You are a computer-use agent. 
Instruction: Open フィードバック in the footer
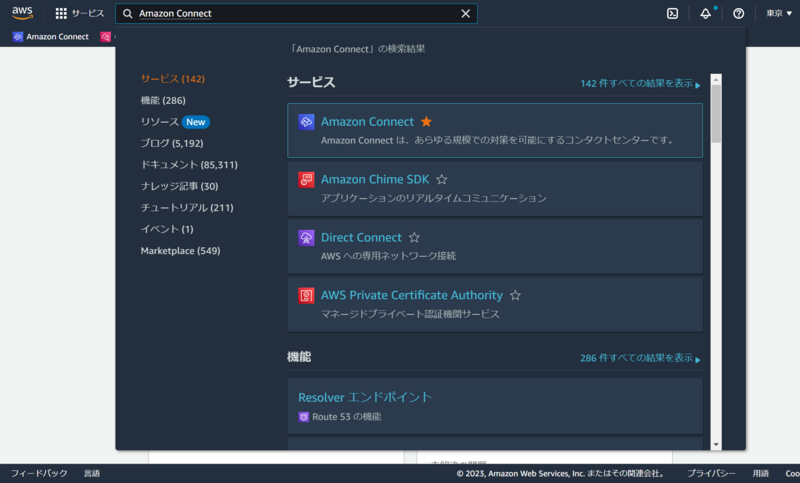pos(39,473)
